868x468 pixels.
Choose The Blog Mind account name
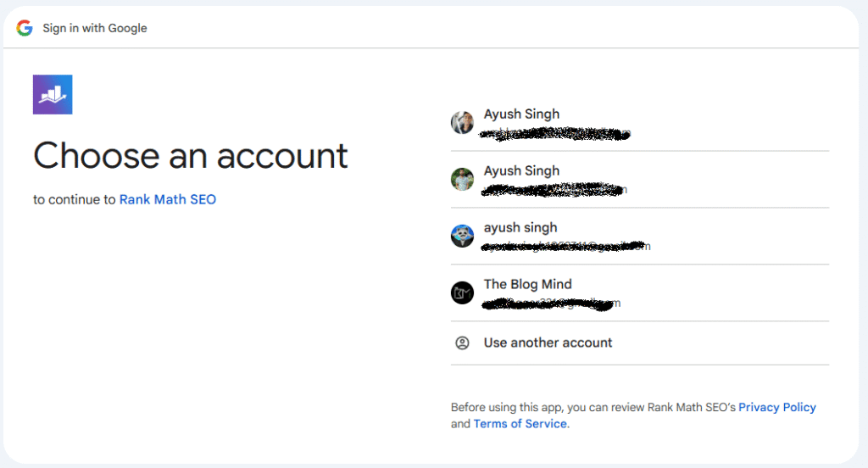click(x=527, y=284)
